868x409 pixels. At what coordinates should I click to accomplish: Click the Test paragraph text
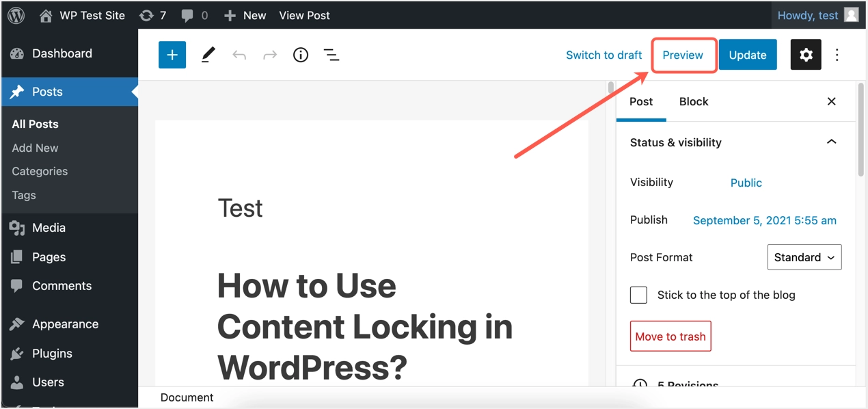coord(240,208)
